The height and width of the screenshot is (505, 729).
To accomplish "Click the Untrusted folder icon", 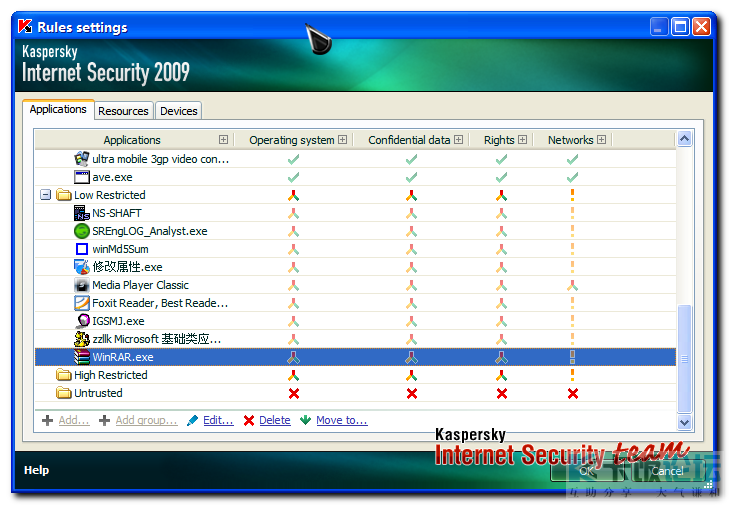I will point(64,393).
